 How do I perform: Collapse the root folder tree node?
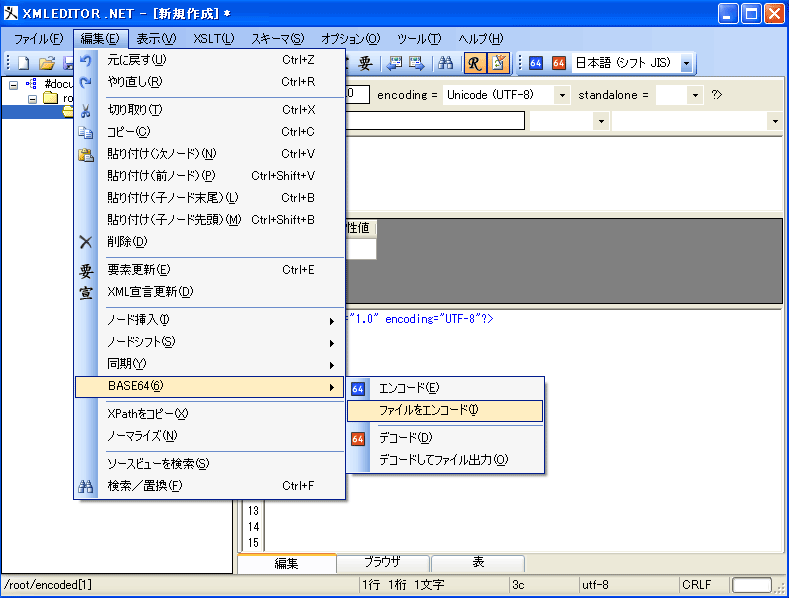[33, 99]
